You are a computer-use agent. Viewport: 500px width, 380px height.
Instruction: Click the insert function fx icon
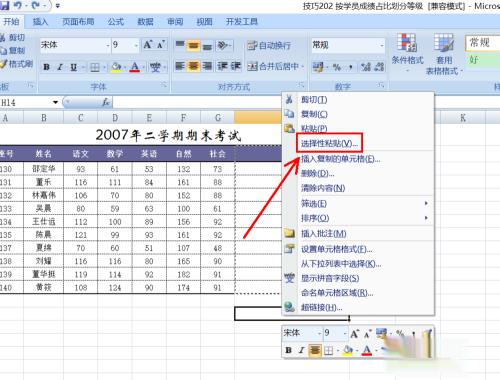coord(106,102)
